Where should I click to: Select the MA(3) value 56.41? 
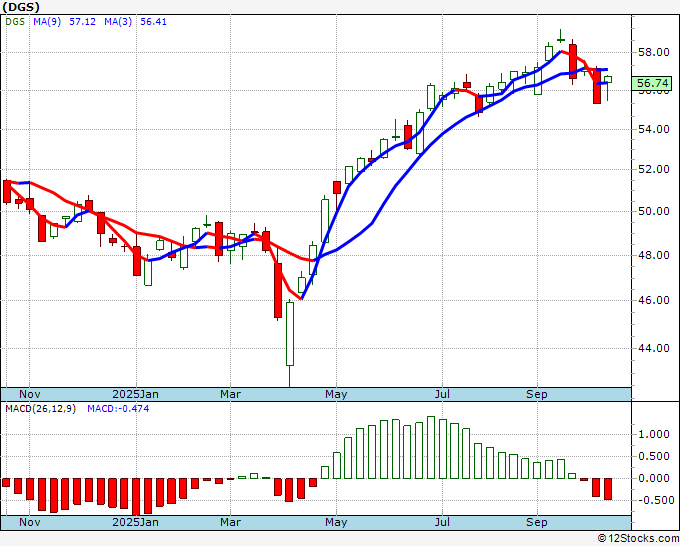point(154,22)
